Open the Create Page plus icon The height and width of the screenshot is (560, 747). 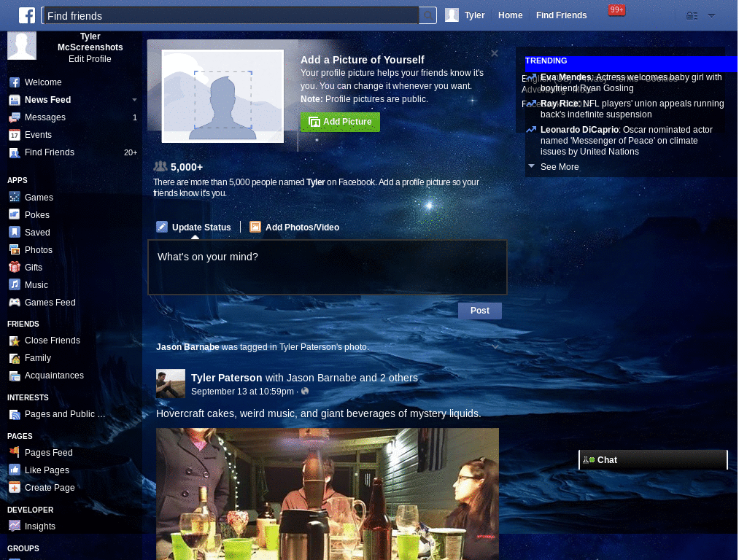click(x=15, y=488)
